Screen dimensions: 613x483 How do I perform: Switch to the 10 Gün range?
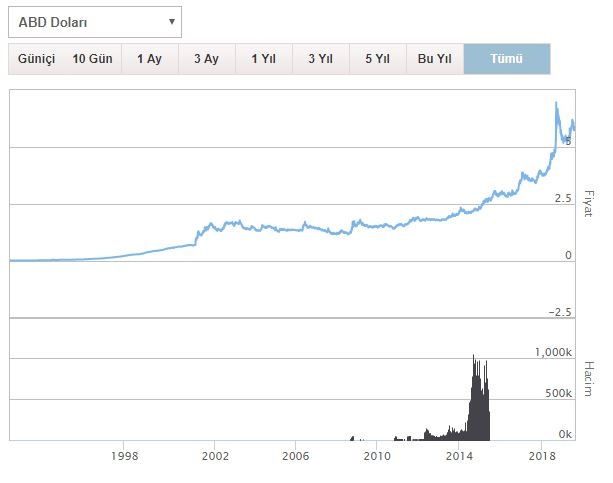[92, 58]
